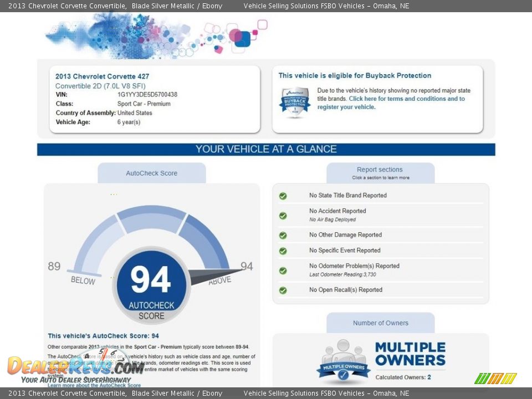Screen dimensions: 532x399
Task: Click This vehicle's AutoCheck Score: 94 heading
Action: [x=103, y=336]
